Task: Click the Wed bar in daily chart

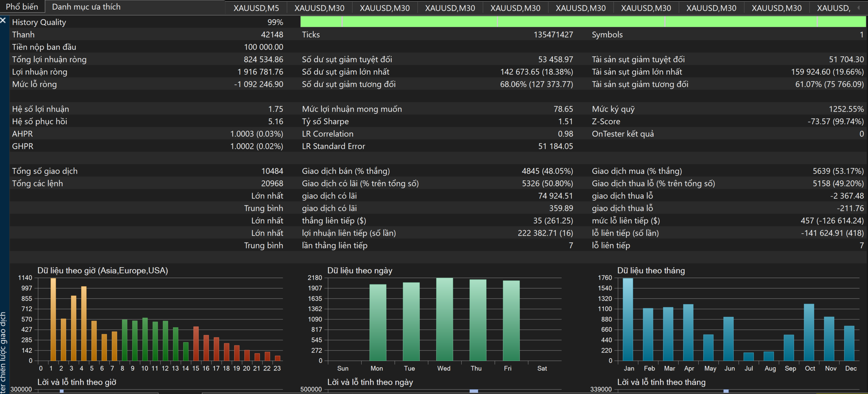Action: point(445,319)
